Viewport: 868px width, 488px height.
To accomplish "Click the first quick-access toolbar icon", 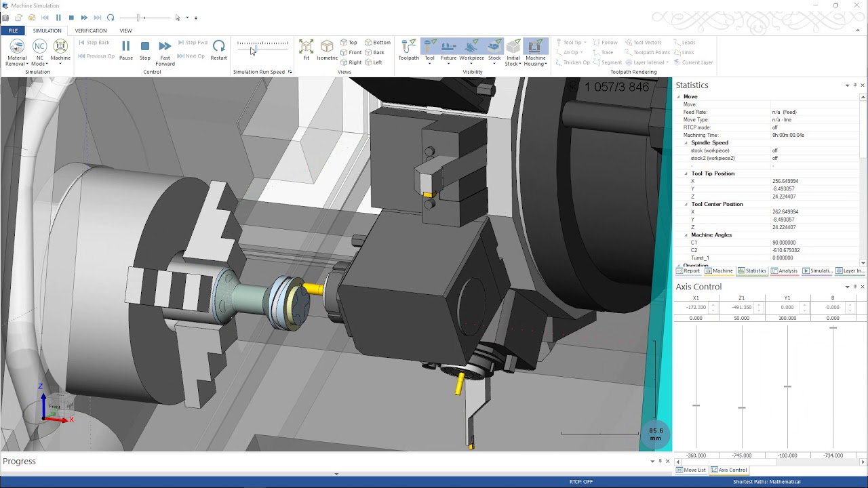I will point(6,18).
